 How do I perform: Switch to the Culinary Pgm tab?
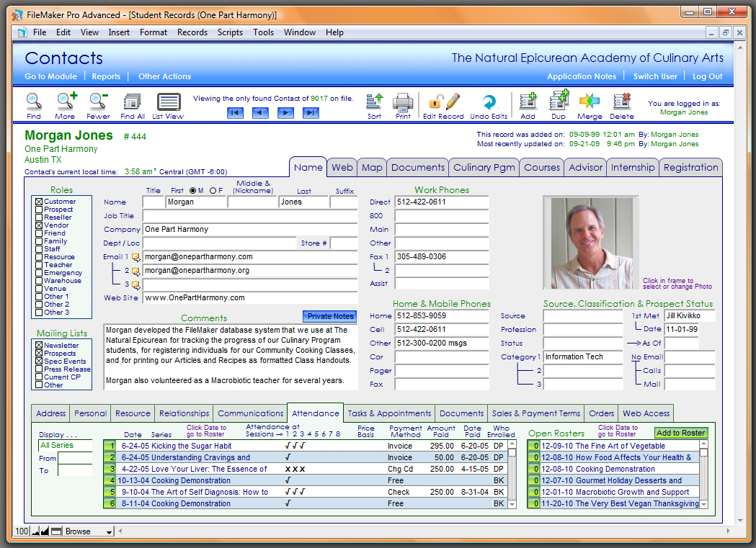484,168
